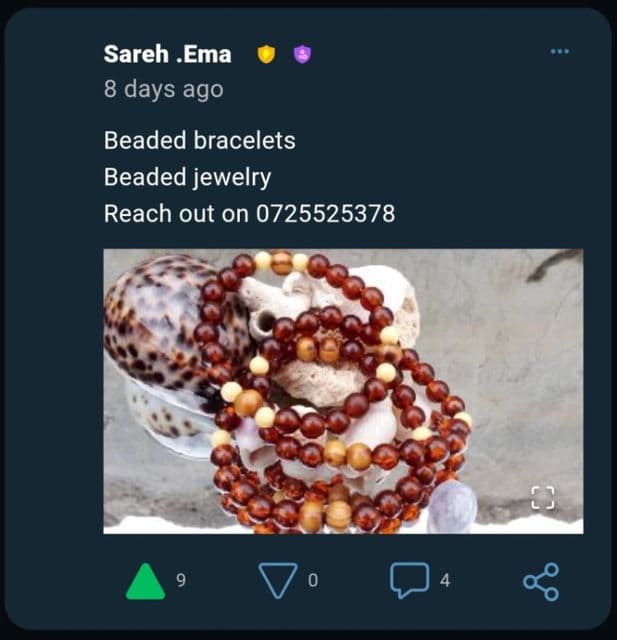Click the purple shield badge

pos(302,54)
